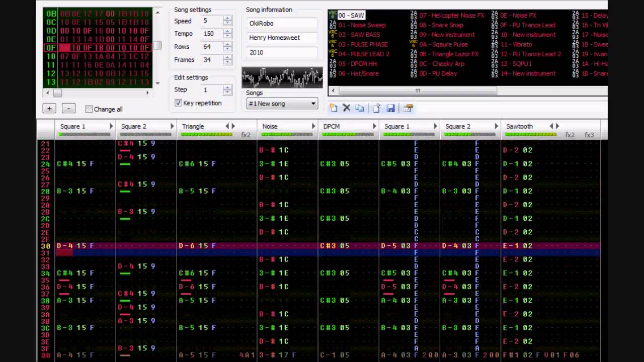Collapse an effect column on Sawtooth channel
This screenshot has width=644, height=362.
coord(551,126)
